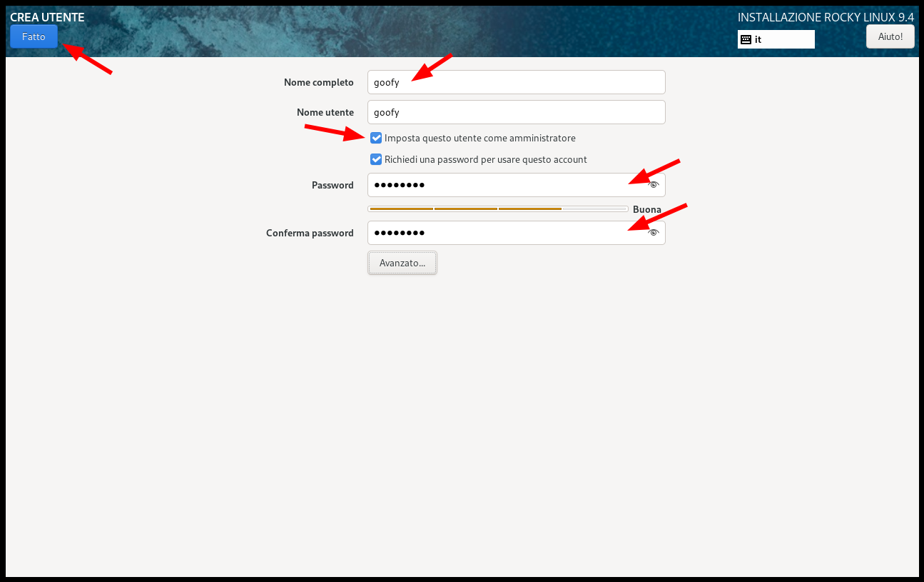Select the 'it' keyboard layout indicator
The width and height of the screenshot is (924, 582).
[776, 39]
